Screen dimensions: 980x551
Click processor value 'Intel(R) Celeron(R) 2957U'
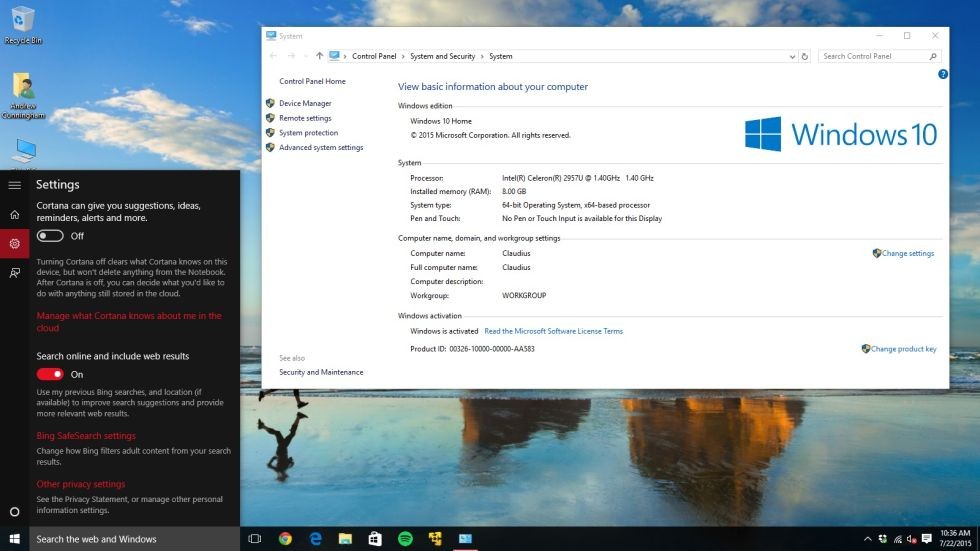[578, 178]
